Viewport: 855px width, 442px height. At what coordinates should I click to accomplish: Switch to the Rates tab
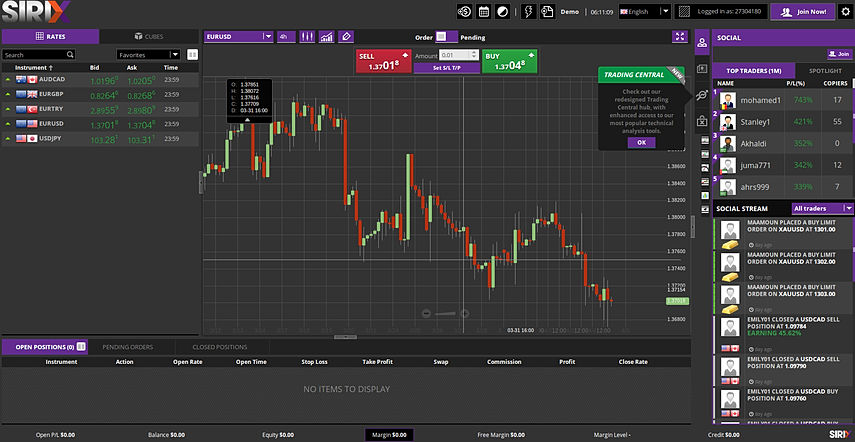click(x=51, y=37)
